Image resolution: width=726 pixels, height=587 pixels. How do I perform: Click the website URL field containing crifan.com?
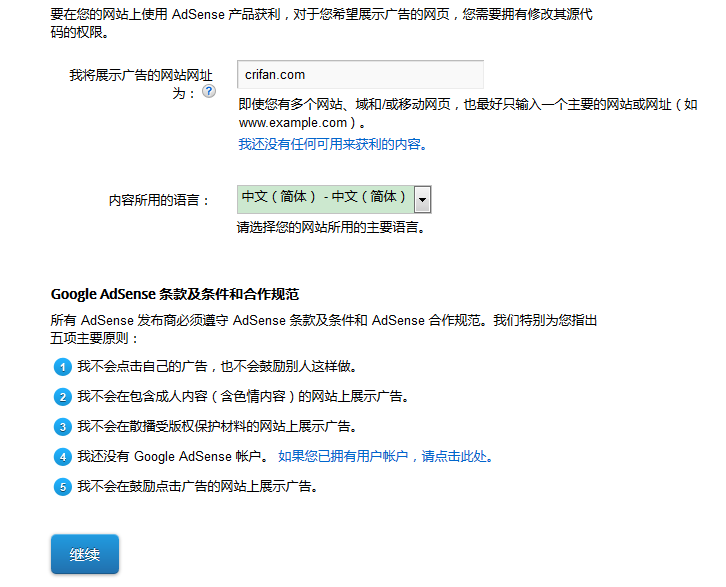click(360, 74)
